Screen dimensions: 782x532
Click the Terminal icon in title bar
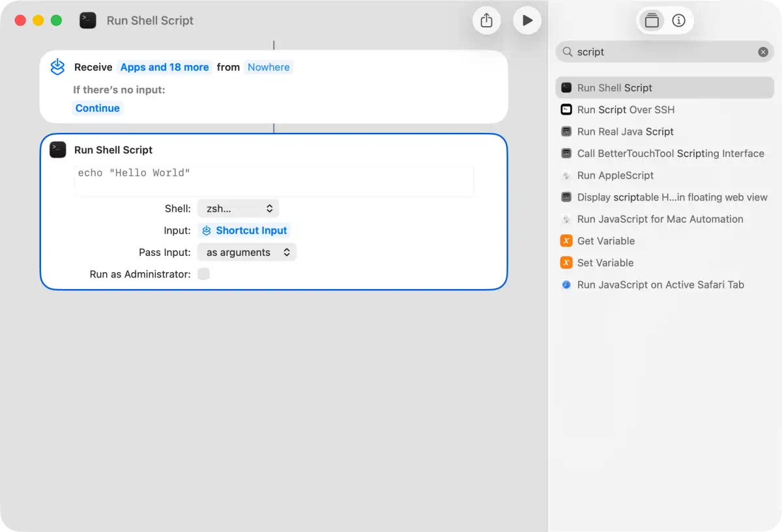pyautogui.click(x=88, y=21)
